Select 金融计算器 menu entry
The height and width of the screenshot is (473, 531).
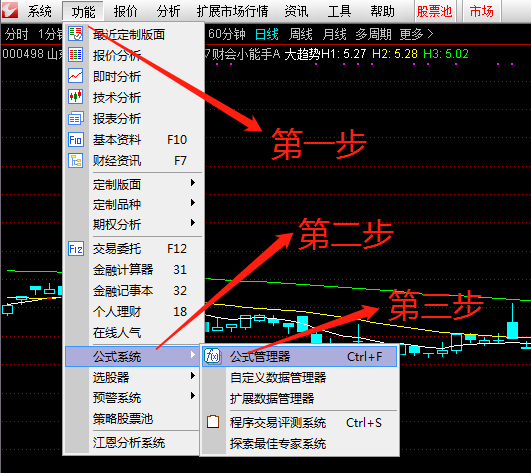tap(134, 270)
